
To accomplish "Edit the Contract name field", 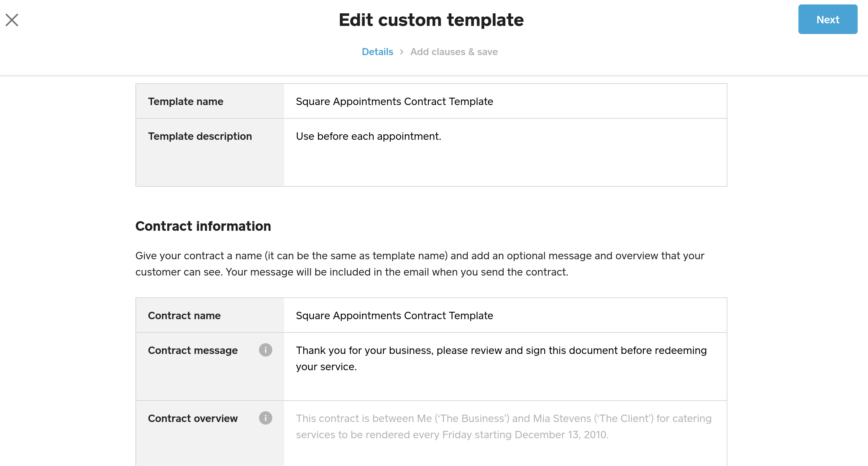I will 505,315.
